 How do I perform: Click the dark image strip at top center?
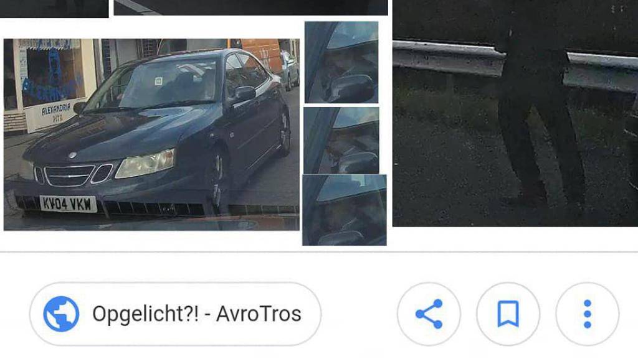[x=250, y=7]
